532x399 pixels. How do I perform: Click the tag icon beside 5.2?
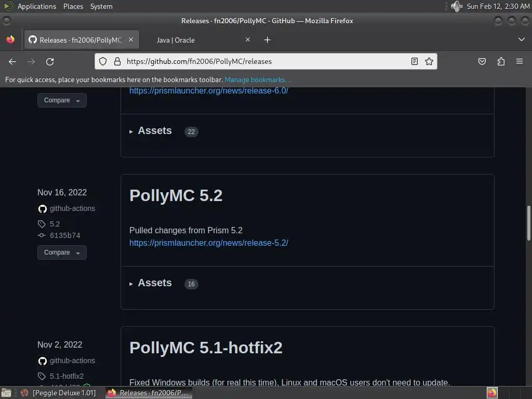click(x=42, y=224)
